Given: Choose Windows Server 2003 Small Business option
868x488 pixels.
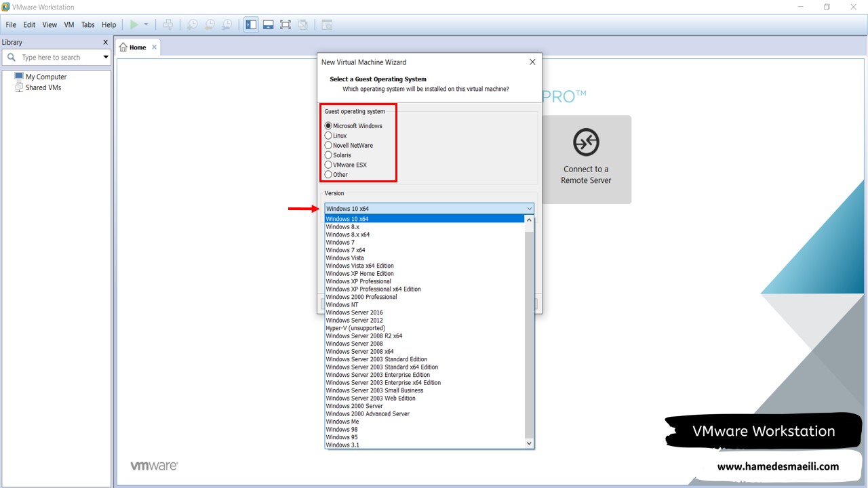Looking at the screenshot, I should click(x=425, y=390).
